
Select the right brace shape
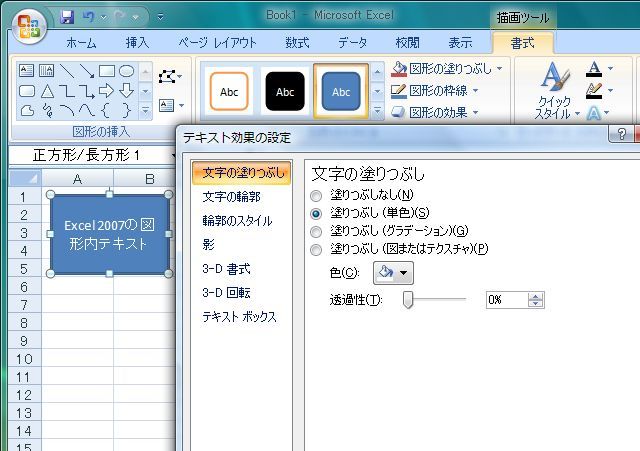(127, 110)
